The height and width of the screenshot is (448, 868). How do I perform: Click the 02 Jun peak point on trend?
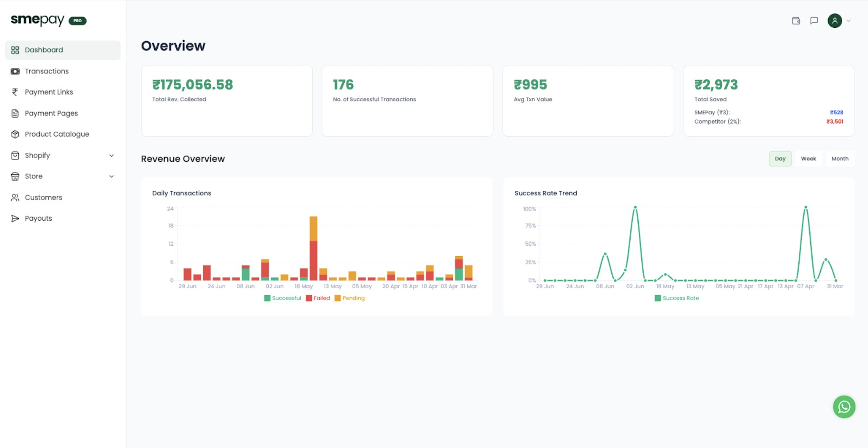point(635,207)
